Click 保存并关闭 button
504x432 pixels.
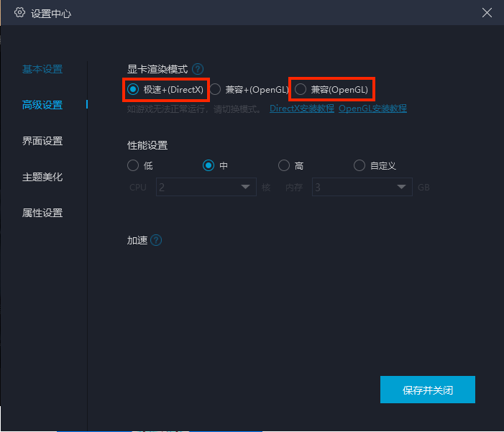click(428, 390)
